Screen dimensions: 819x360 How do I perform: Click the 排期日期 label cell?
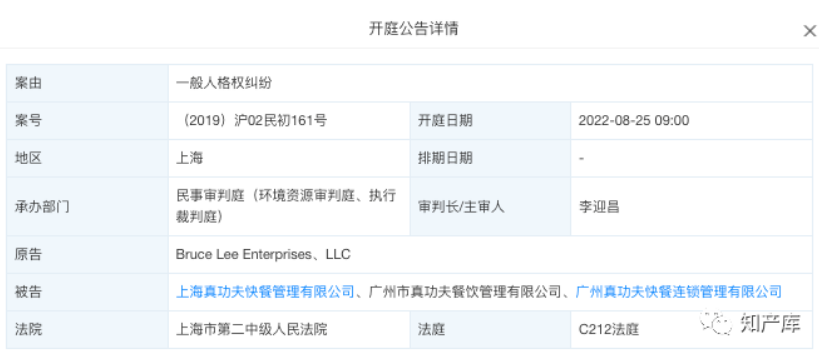coord(490,158)
